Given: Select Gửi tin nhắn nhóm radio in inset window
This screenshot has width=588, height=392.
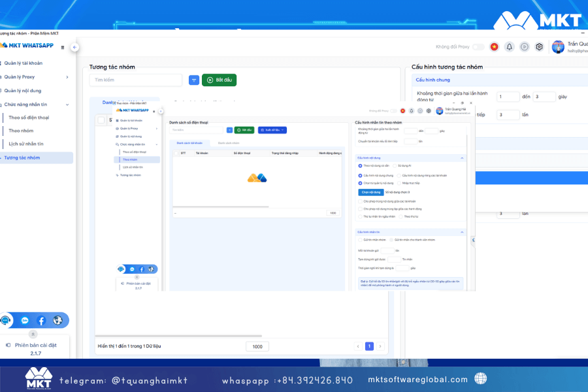Looking at the screenshot, I should tap(360, 240).
